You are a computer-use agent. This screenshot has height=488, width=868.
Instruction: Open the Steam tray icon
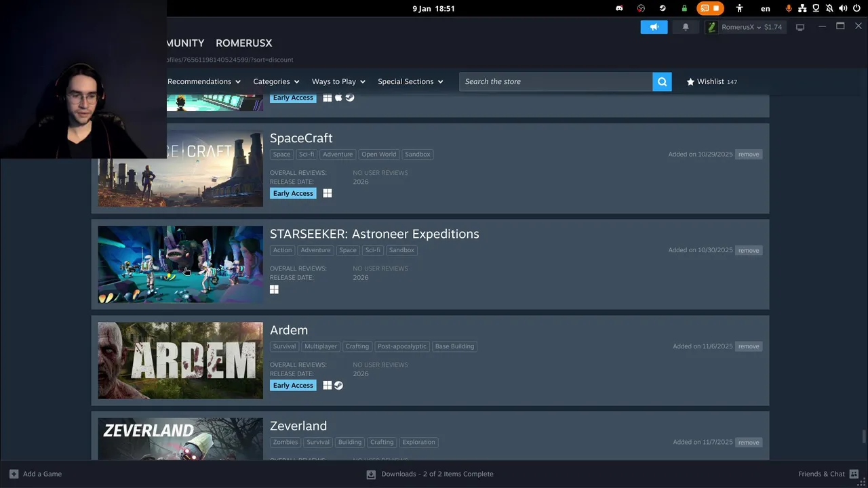click(663, 8)
